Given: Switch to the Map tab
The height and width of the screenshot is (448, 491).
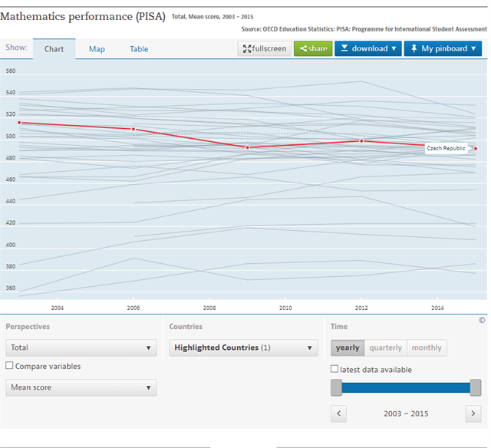Looking at the screenshot, I should (97, 49).
